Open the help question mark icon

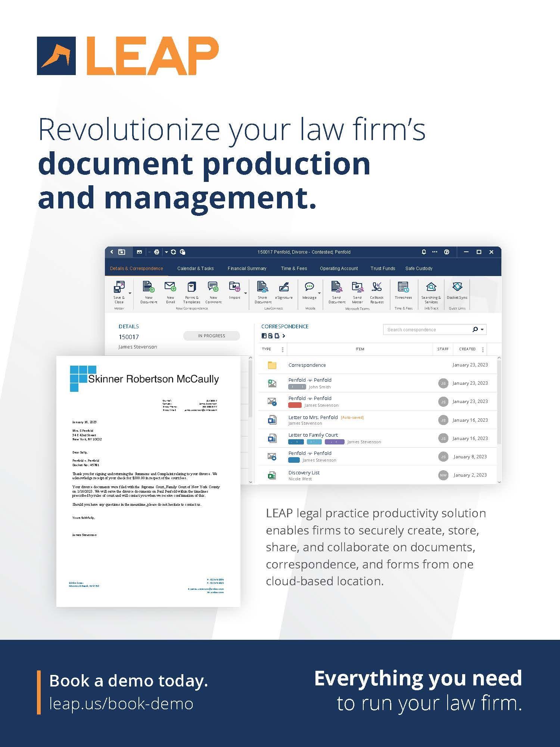pyautogui.click(x=447, y=252)
